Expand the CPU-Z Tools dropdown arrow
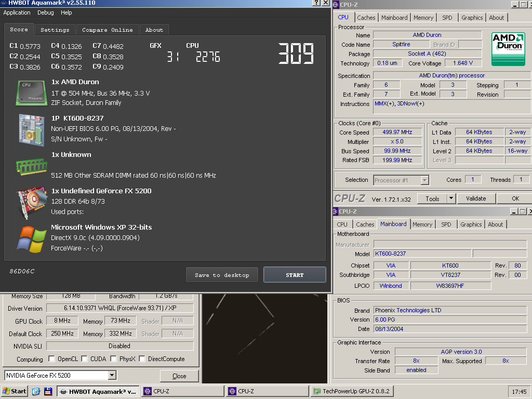Viewport: 532px width, 399px height. 451,198
